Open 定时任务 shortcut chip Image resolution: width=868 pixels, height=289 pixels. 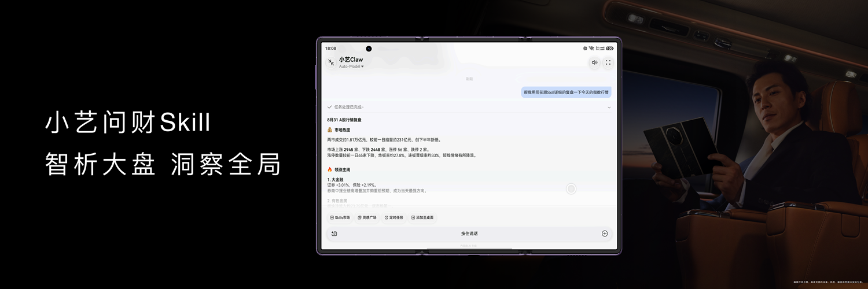(x=394, y=217)
